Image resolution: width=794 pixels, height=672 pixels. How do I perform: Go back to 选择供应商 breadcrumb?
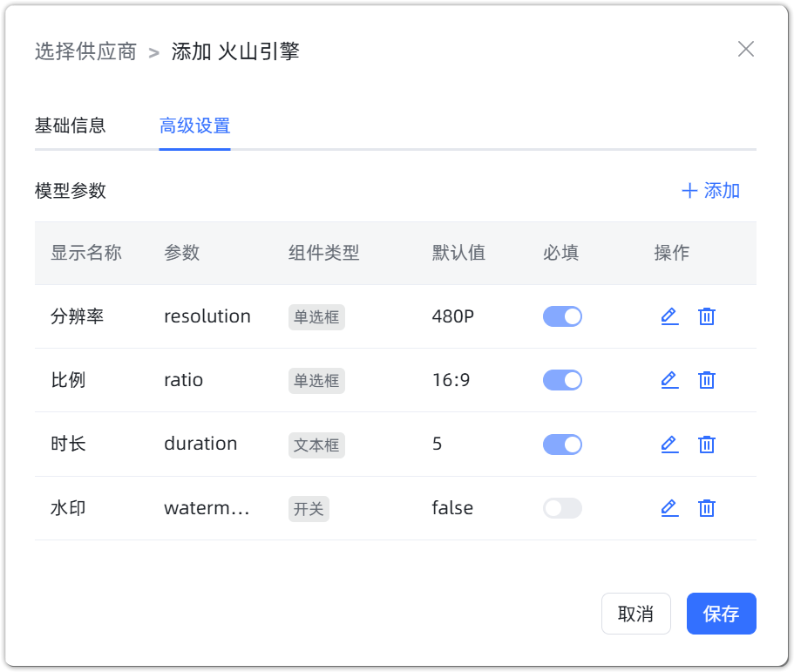[85, 51]
